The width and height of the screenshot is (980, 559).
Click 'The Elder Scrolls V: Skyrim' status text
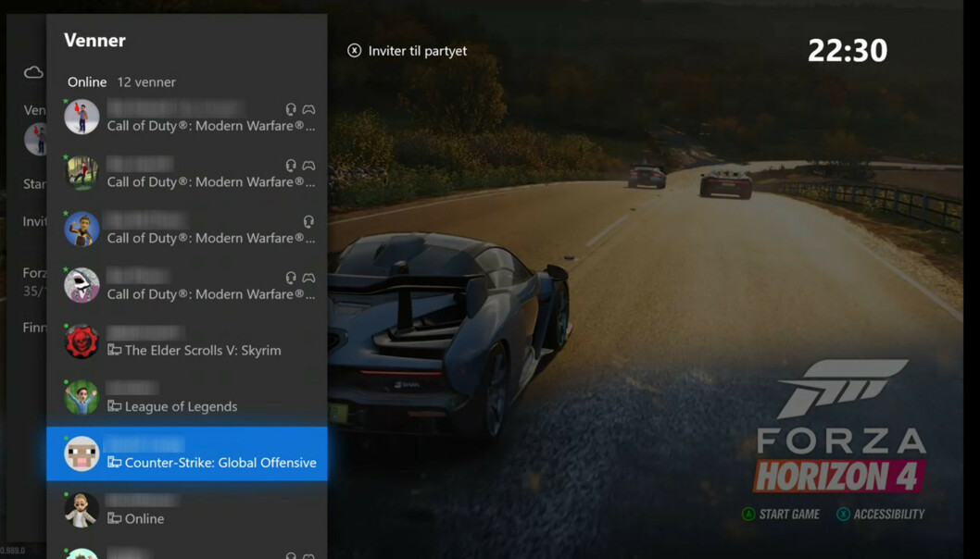[203, 351]
